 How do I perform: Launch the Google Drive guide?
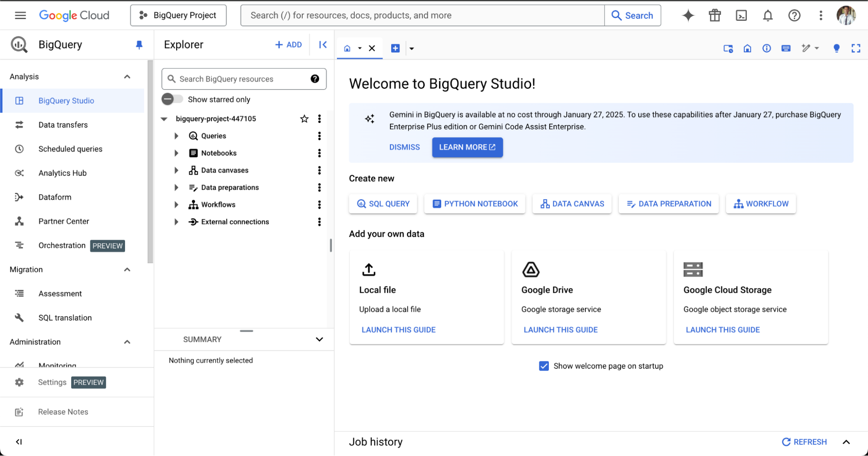coord(561,330)
